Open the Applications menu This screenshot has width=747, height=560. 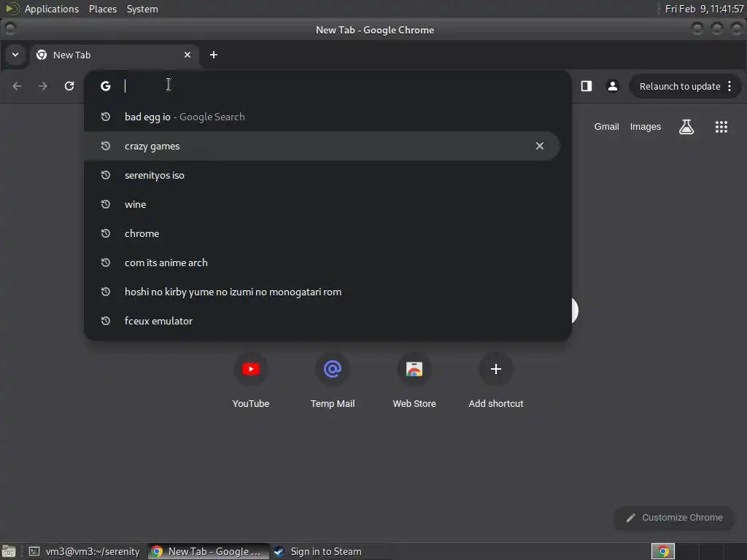(52, 9)
